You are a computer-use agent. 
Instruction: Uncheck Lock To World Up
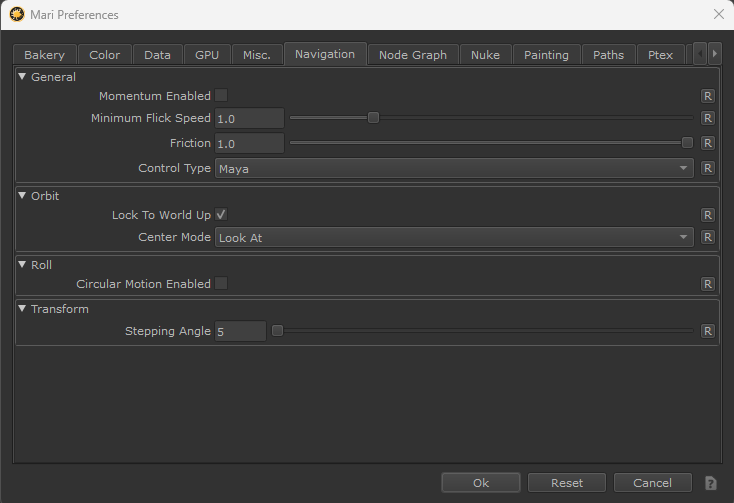(x=221, y=215)
